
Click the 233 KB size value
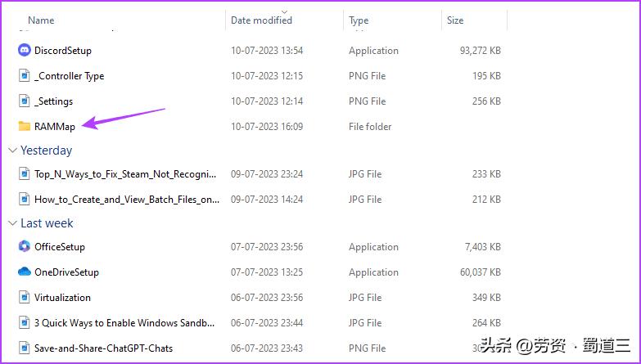pyautogui.click(x=486, y=174)
